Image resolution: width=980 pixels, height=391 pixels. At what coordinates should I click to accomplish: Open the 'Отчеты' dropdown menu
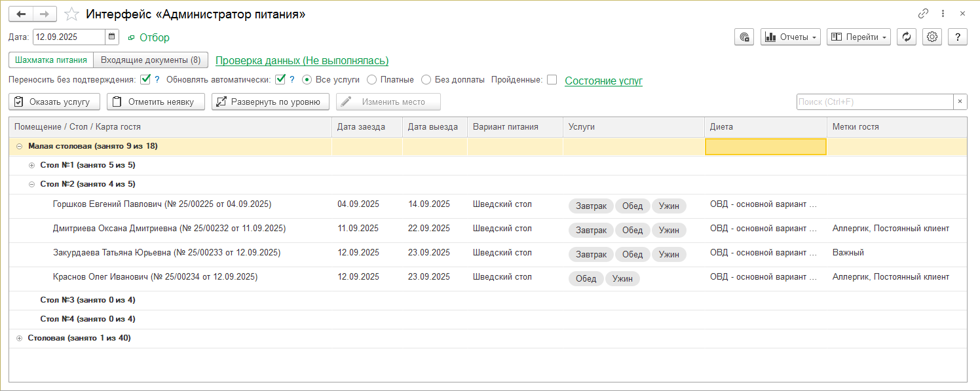[791, 37]
